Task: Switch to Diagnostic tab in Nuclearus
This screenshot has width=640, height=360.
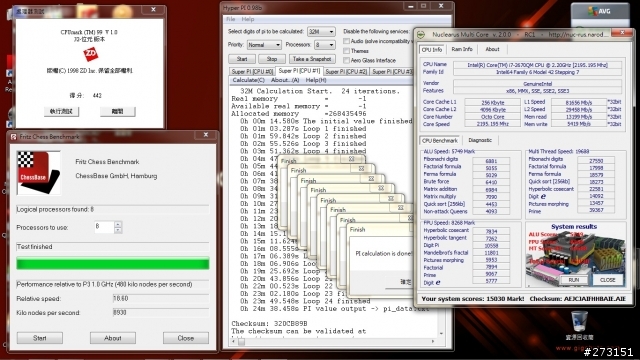Action: coord(480,140)
